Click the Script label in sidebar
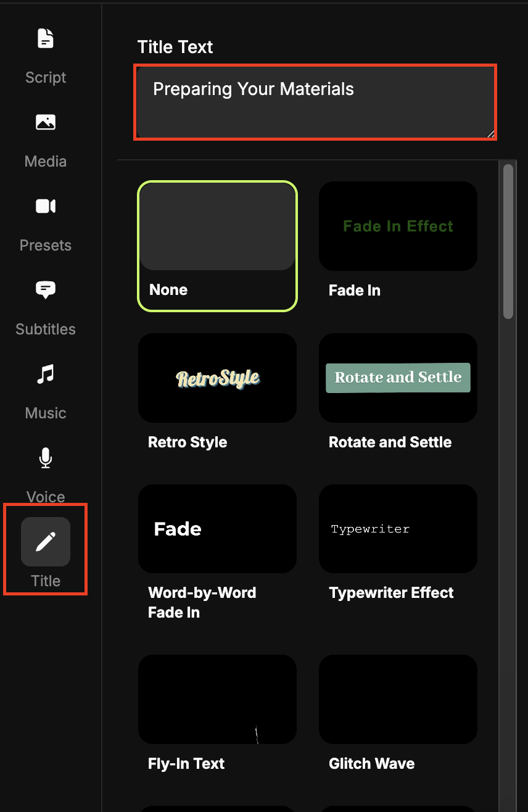This screenshot has height=812, width=528. [46, 78]
